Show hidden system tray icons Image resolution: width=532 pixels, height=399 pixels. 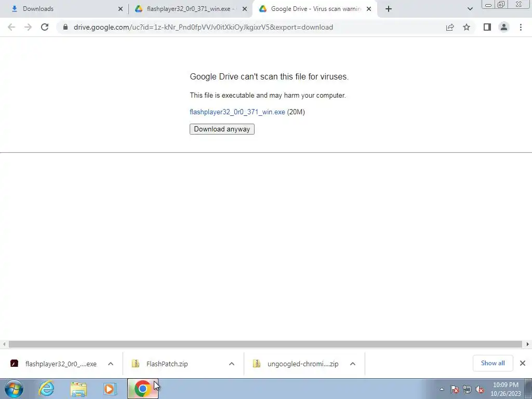coord(442,389)
